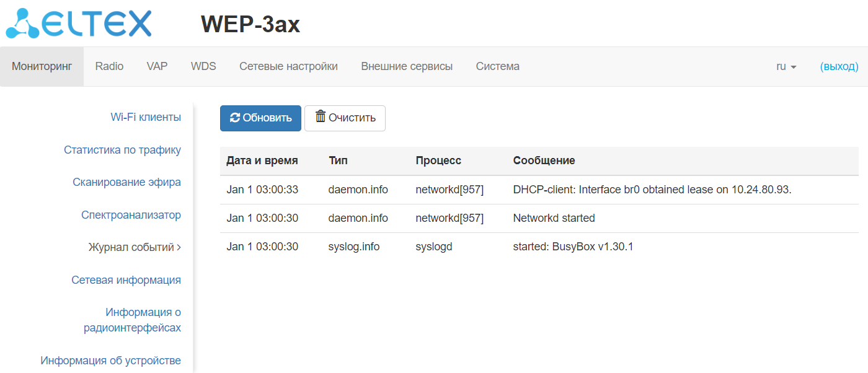Open Сетевые настройки menu
Image resolution: width=868 pixels, height=373 pixels.
[x=288, y=66]
